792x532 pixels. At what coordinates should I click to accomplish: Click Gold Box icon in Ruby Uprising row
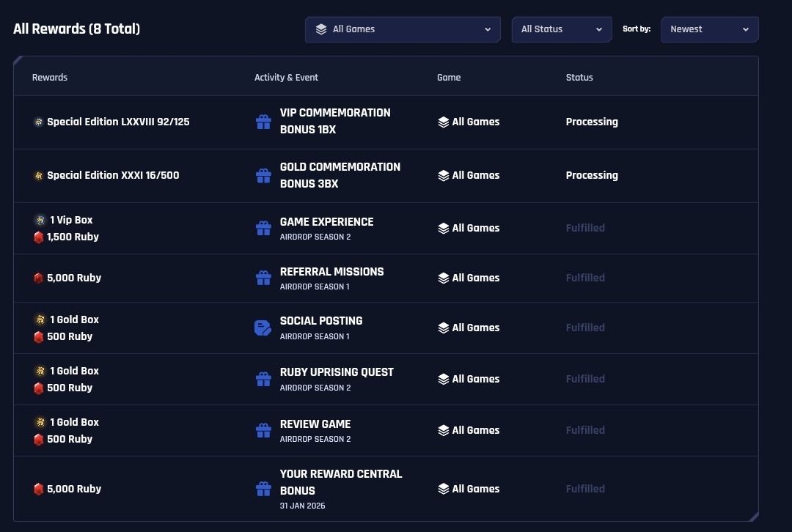click(40, 371)
